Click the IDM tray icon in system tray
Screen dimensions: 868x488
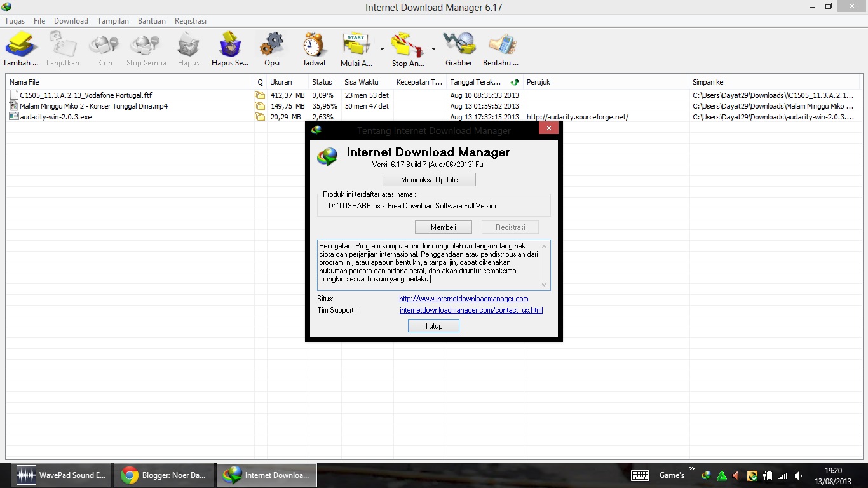click(x=706, y=475)
